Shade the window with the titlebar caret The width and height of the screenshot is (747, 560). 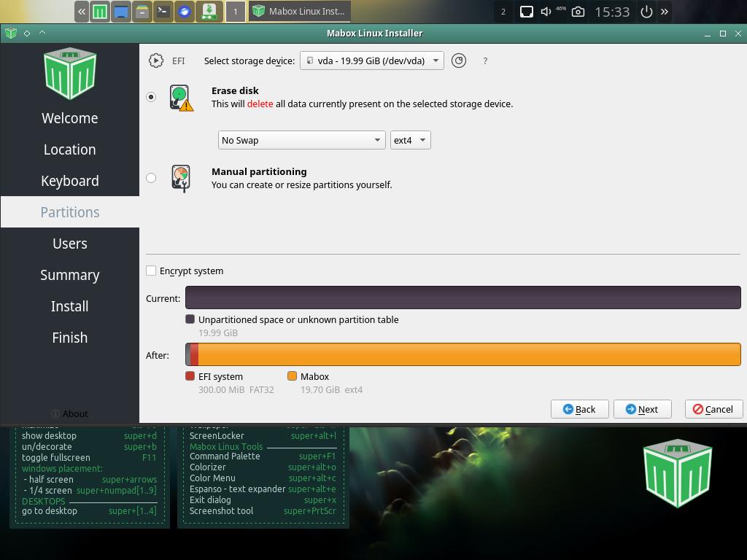point(42,32)
